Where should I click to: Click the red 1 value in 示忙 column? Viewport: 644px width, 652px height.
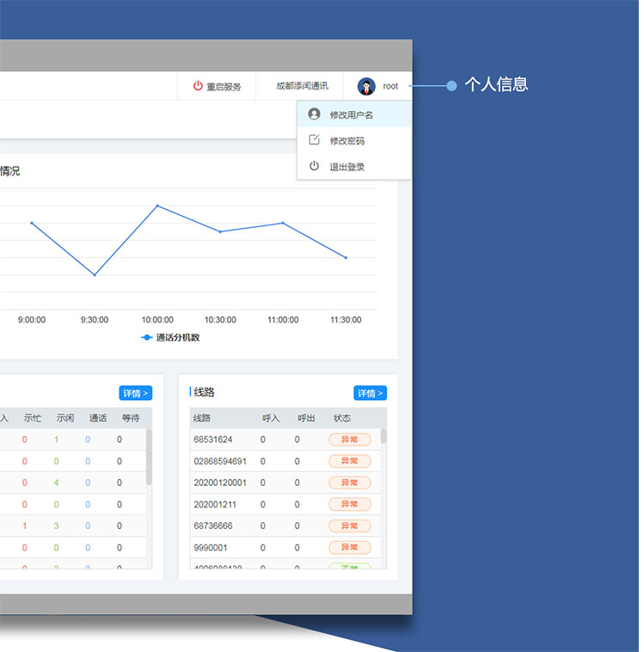click(25, 526)
